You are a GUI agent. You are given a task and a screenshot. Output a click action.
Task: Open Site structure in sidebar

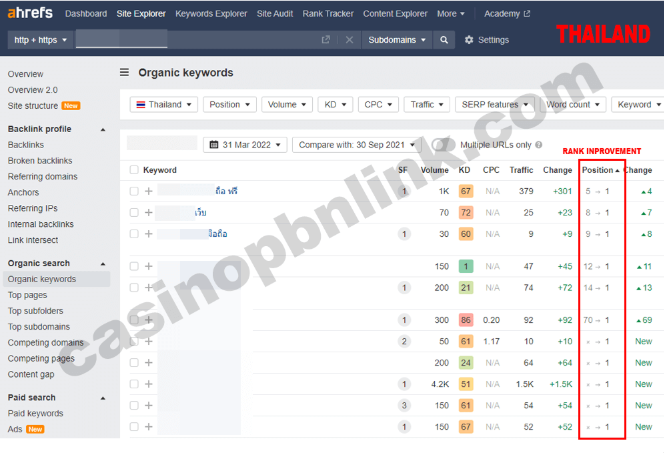(x=33, y=106)
